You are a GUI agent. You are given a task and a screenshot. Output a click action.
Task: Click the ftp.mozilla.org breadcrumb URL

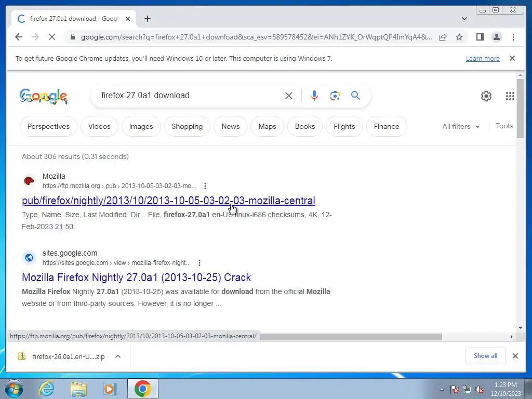119,186
